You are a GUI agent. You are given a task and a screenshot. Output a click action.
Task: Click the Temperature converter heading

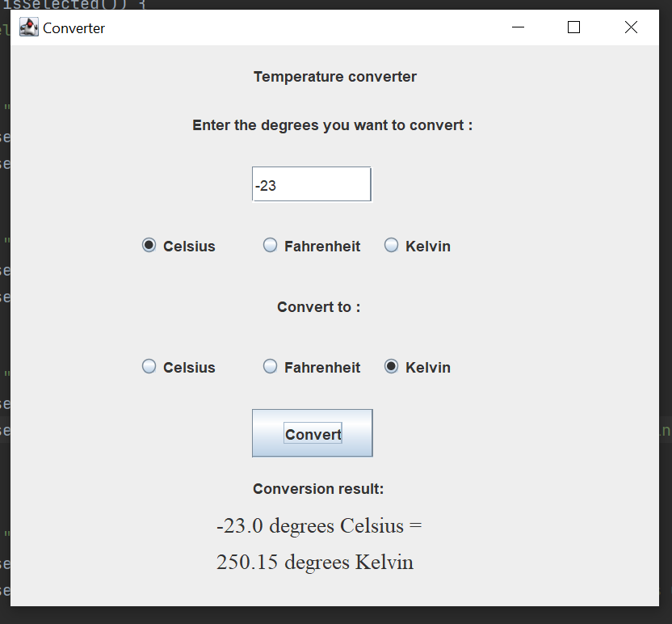334,76
